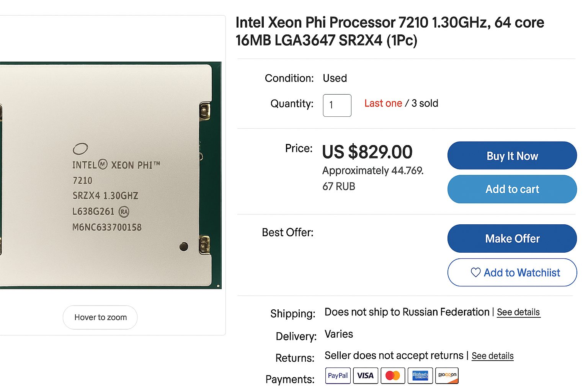Open See details link for shipping
Viewport: 588px width, 392px height.
(x=518, y=312)
